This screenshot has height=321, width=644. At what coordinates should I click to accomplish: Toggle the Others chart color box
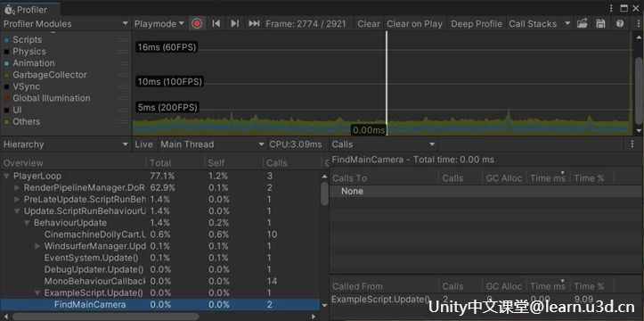pos(6,122)
